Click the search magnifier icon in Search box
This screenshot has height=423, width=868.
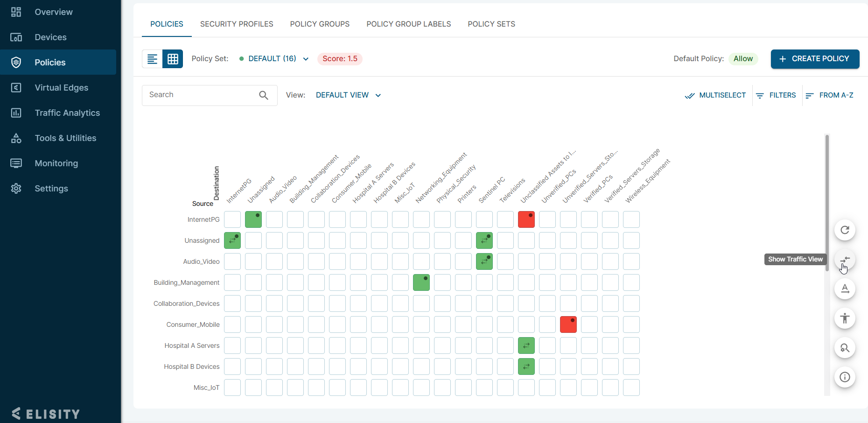tap(264, 95)
